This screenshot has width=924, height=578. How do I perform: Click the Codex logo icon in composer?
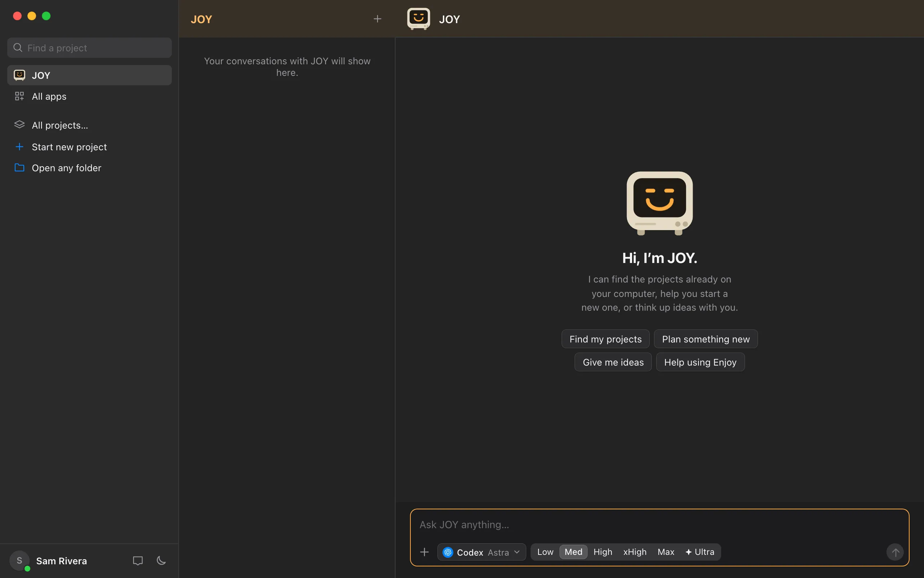(448, 552)
